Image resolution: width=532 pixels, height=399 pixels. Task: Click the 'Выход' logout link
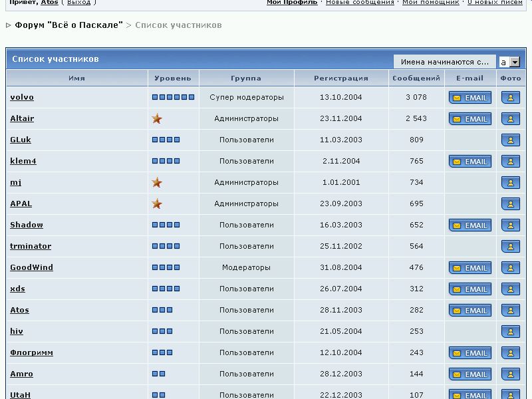coord(79,3)
